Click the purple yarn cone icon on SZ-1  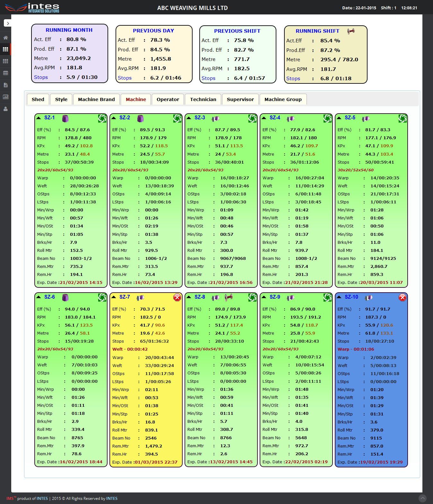[65, 118]
